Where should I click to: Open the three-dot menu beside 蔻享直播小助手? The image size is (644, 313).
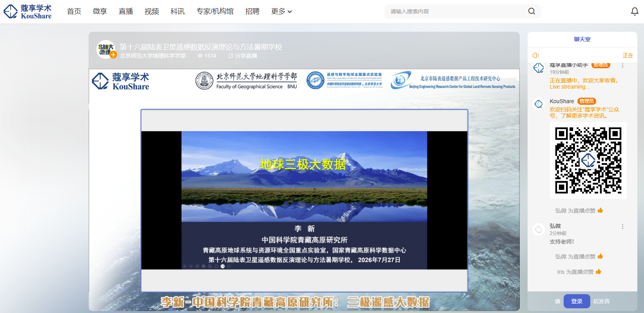coord(622,66)
